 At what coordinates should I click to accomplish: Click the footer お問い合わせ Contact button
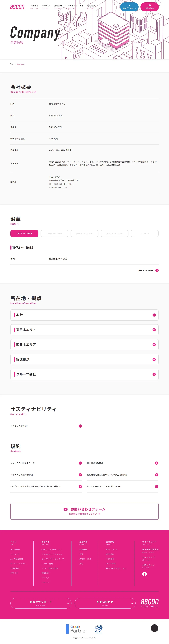pos(105,603)
